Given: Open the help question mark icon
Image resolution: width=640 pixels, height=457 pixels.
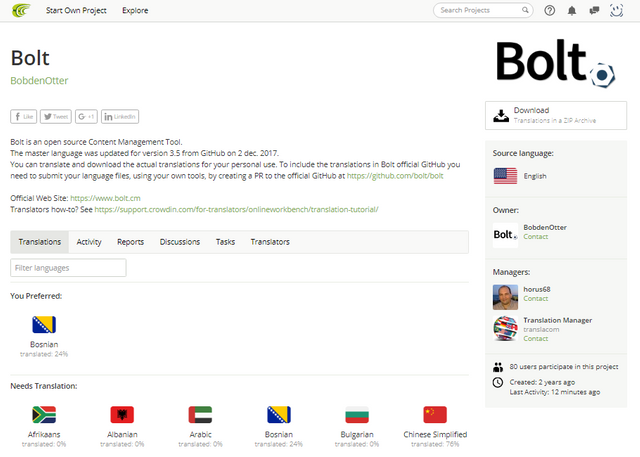Looking at the screenshot, I should [x=549, y=11].
